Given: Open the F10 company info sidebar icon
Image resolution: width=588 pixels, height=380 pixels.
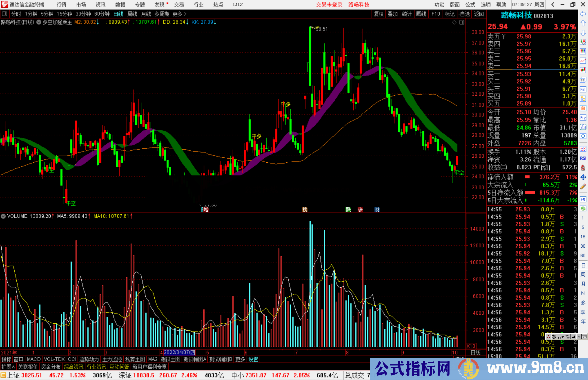Looking at the screenshot, I should tap(583, 89).
